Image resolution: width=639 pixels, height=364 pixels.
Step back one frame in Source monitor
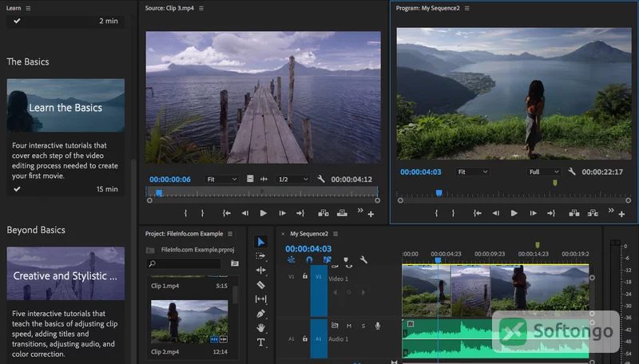245,213
